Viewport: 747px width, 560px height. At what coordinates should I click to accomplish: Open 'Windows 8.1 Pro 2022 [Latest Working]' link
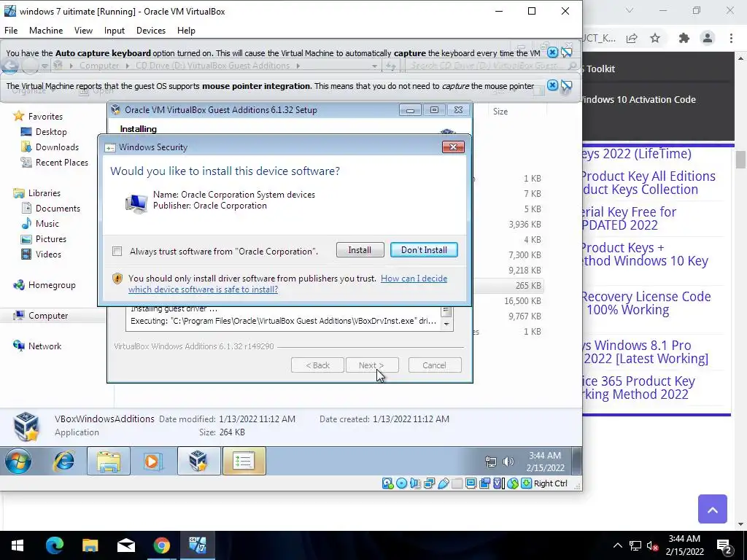click(645, 352)
